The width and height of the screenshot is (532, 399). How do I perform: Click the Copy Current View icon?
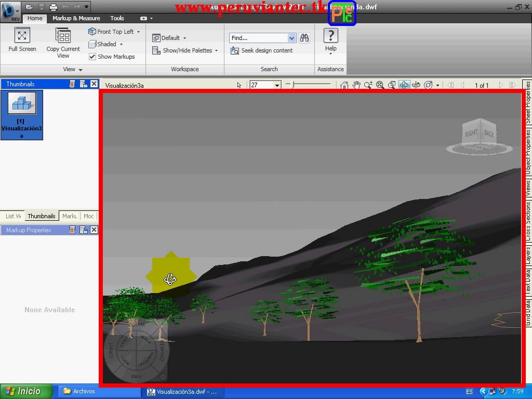pyautogui.click(x=63, y=36)
